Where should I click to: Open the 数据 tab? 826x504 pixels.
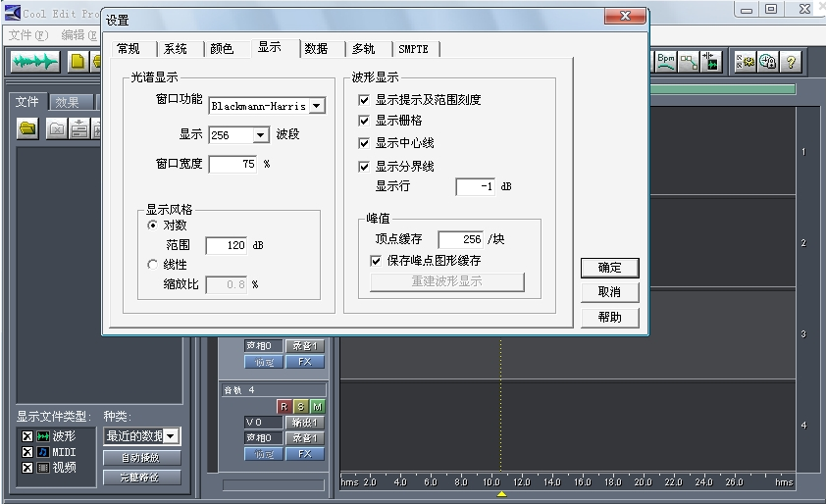point(316,49)
